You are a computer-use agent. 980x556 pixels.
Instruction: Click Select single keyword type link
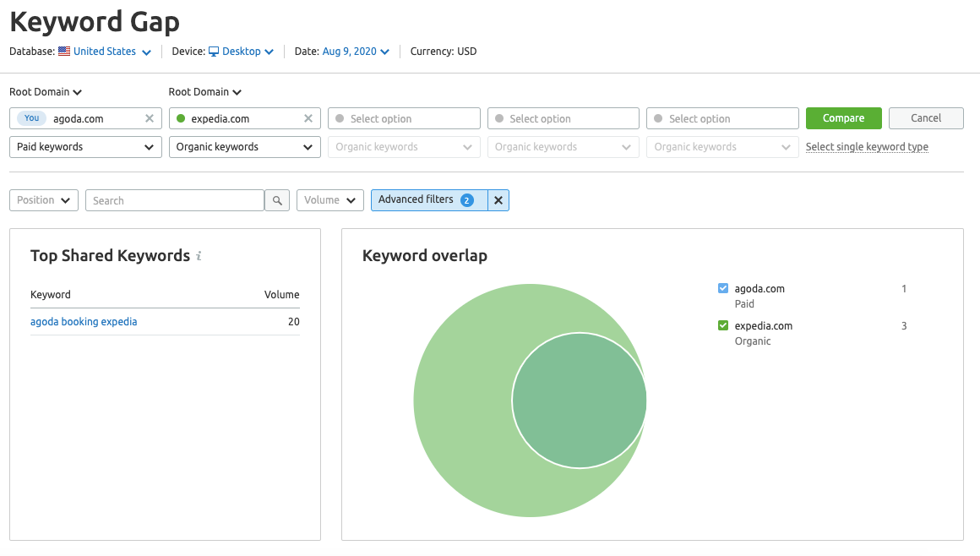point(867,147)
